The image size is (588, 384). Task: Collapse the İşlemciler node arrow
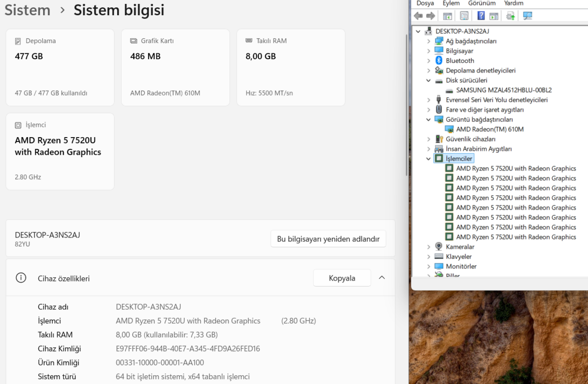point(428,159)
